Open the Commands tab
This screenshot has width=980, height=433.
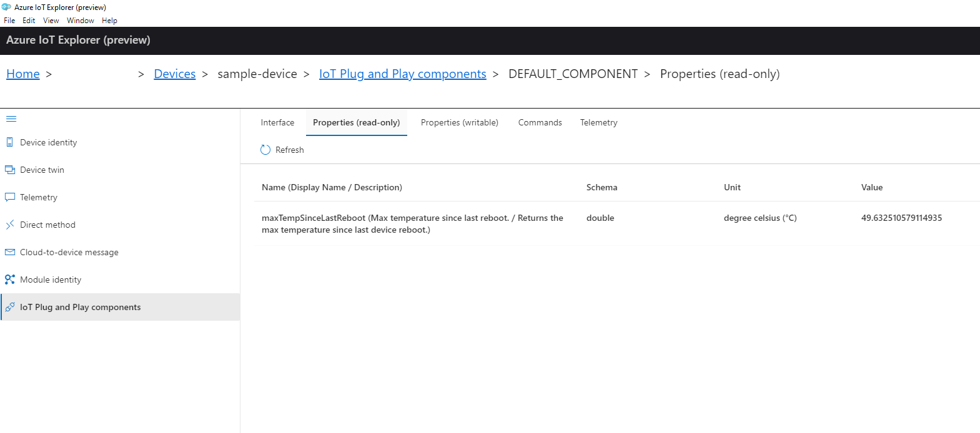540,122
